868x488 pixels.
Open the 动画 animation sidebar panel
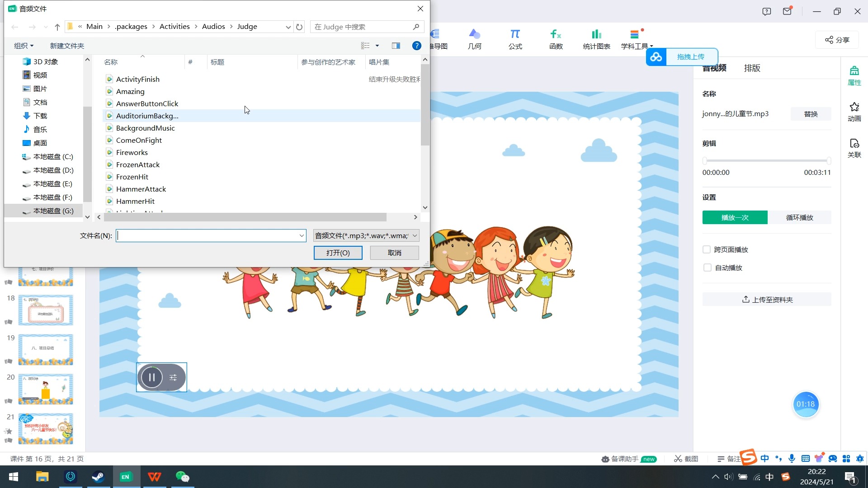854,112
